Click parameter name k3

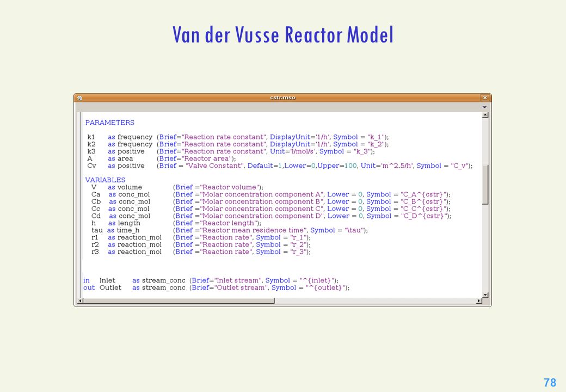coord(91,151)
